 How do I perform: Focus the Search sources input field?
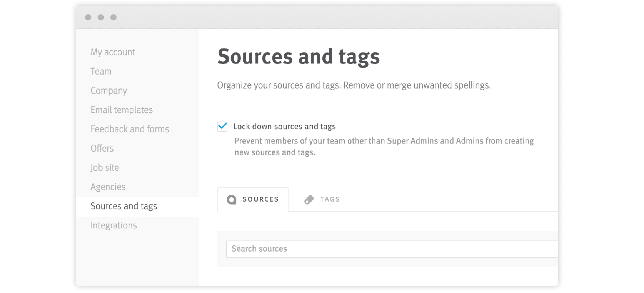click(392, 249)
